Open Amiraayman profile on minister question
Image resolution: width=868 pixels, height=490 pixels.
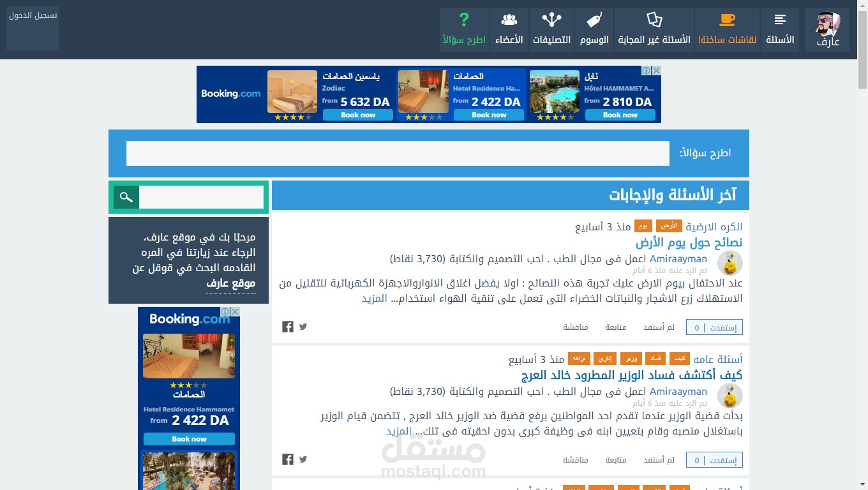click(678, 392)
